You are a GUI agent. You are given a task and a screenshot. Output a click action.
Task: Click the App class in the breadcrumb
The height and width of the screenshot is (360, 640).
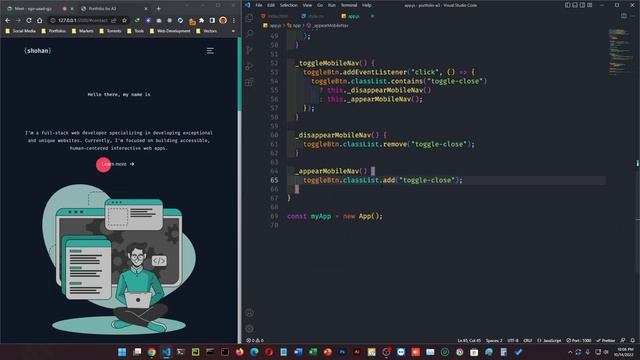click(x=294, y=25)
